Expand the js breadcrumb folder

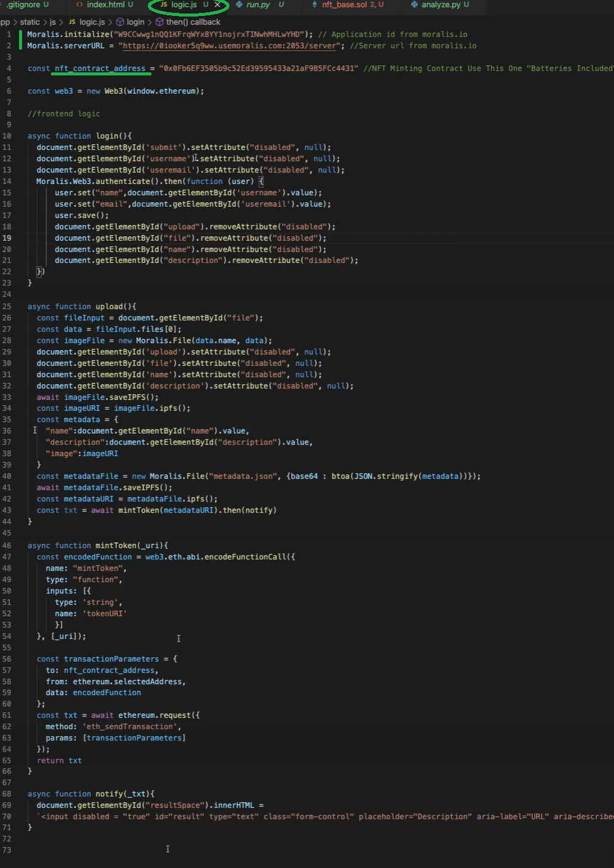pyautogui.click(x=53, y=22)
